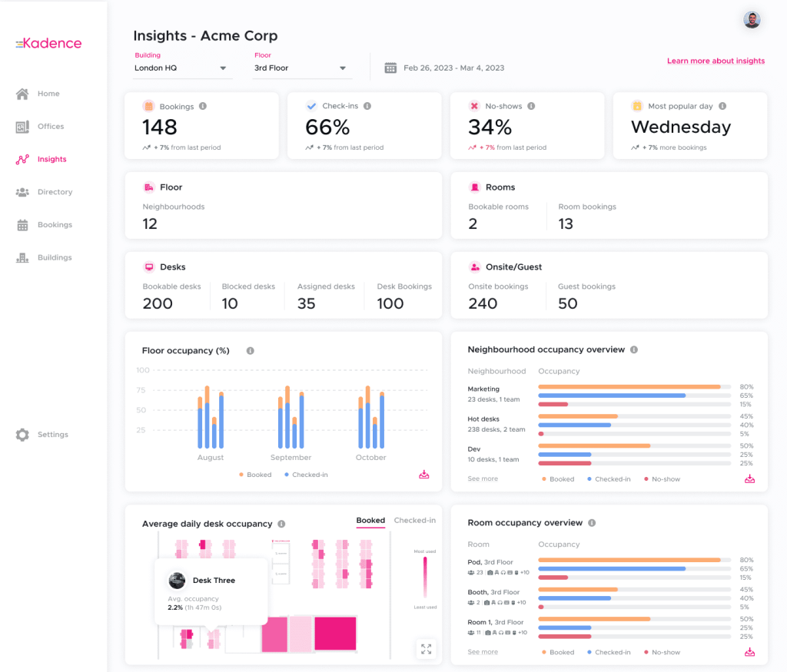Open the user profile avatar
This screenshot has width=787, height=672.
[x=752, y=20]
